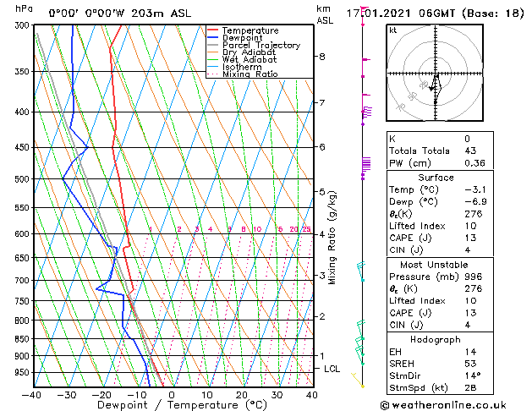The height and width of the screenshot is (411, 532).
Task: Click the grey Parcel Trajectory legend swatch
Action: click(212, 45)
